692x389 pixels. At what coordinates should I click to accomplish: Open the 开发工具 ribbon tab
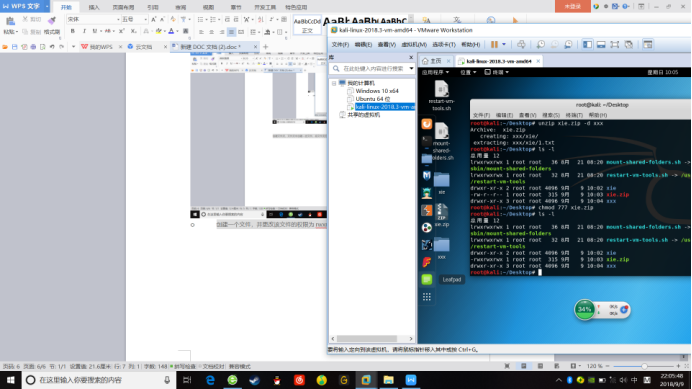(265, 7)
